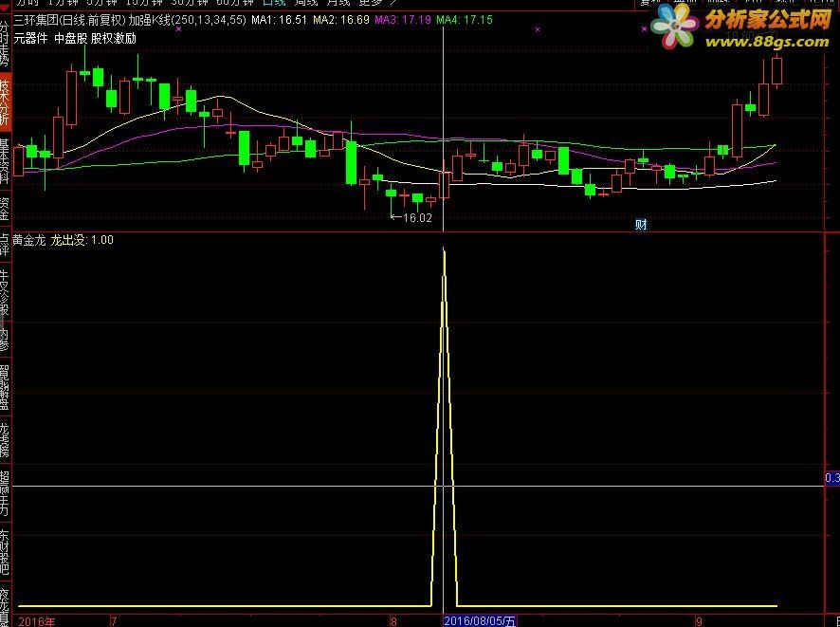Switch to the 日线 daily chart tab

click(x=275, y=3)
